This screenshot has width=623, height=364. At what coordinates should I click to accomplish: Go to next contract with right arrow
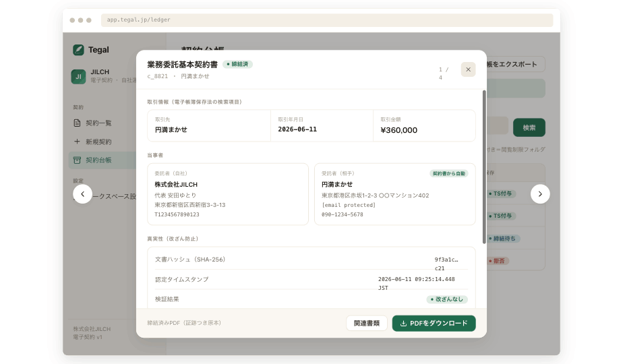pyautogui.click(x=540, y=194)
